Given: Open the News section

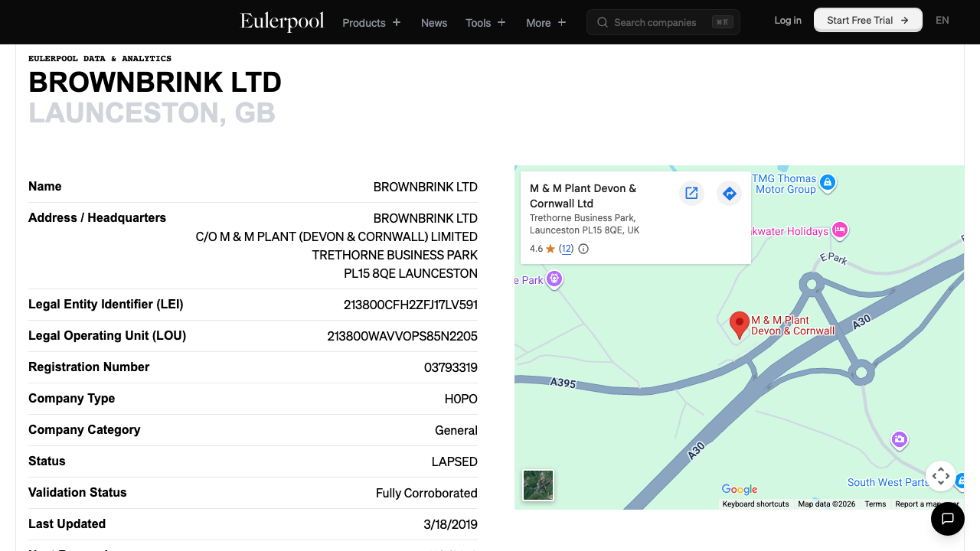Looking at the screenshot, I should [x=433, y=23].
